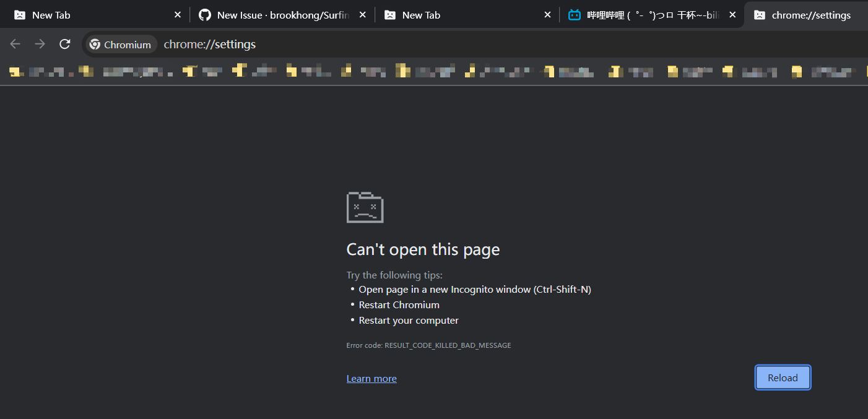The height and width of the screenshot is (419, 868).
Task: Click the forward navigation arrow
Action: pos(40,44)
